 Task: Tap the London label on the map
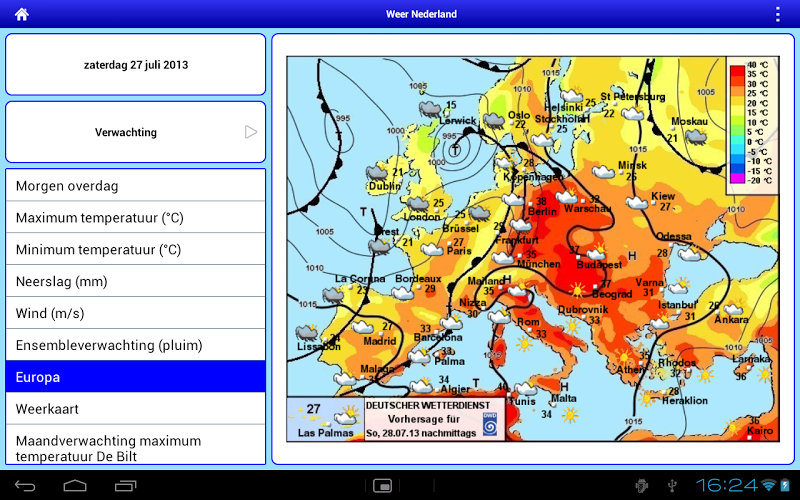click(x=421, y=217)
